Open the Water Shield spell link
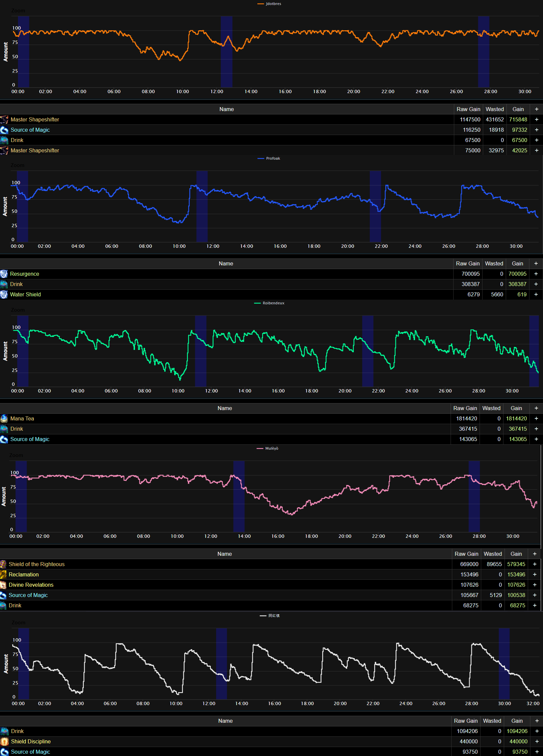The width and height of the screenshot is (543, 756). [x=25, y=294]
